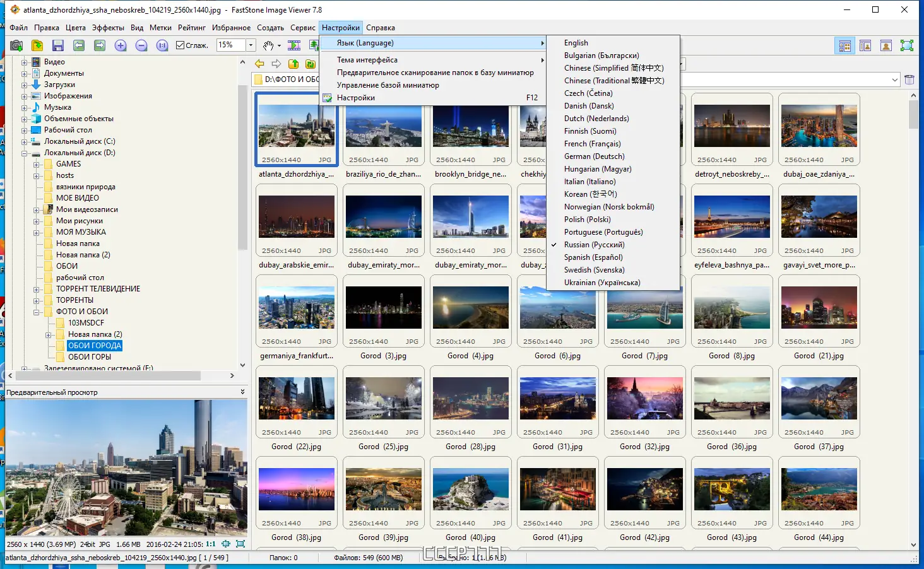This screenshot has width=924, height=569.
Task: Choose German (Deutsch) language option
Action: pyautogui.click(x=594, y=156)
